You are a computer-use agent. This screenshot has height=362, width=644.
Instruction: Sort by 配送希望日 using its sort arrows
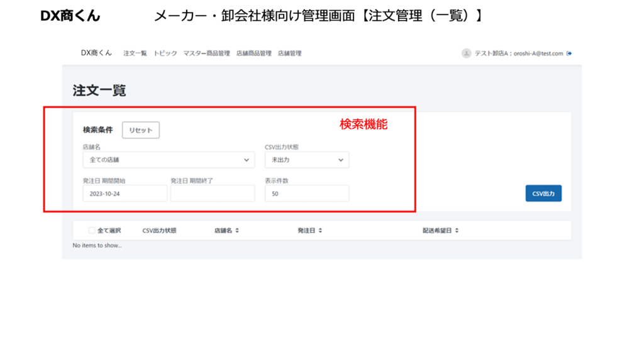pyautogui.click(x=457, y=231)
